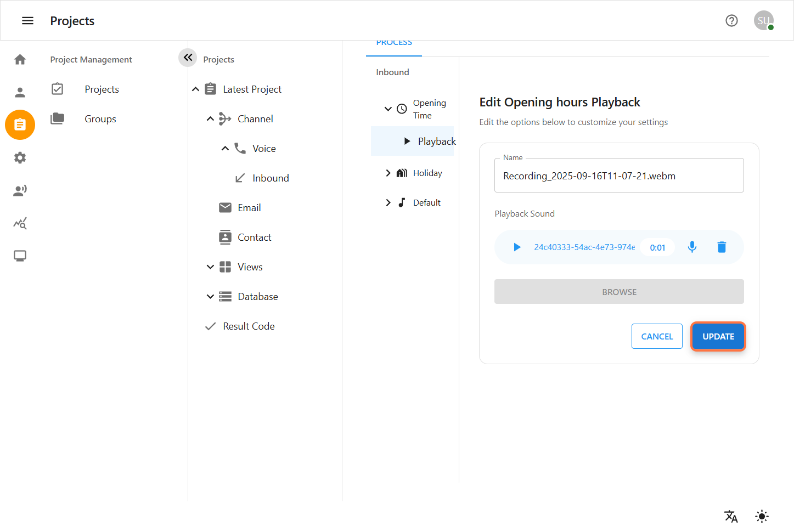
Task: Click the microphone record icon
Action: click(692, 247)
